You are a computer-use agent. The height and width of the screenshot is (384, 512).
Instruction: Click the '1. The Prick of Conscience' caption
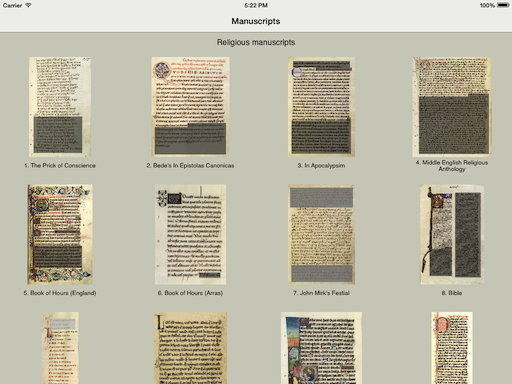click(60, 165)
